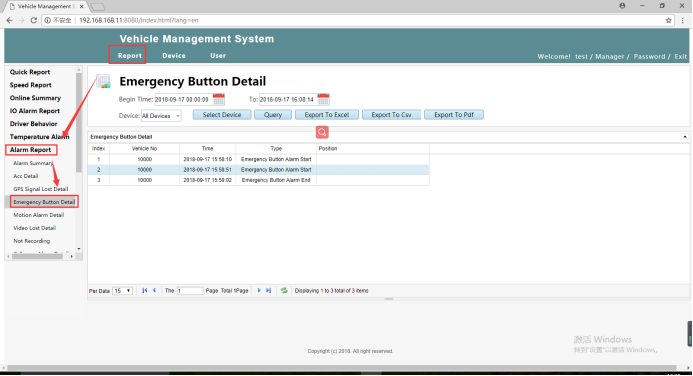Open a new browser tab

point(97,7)
